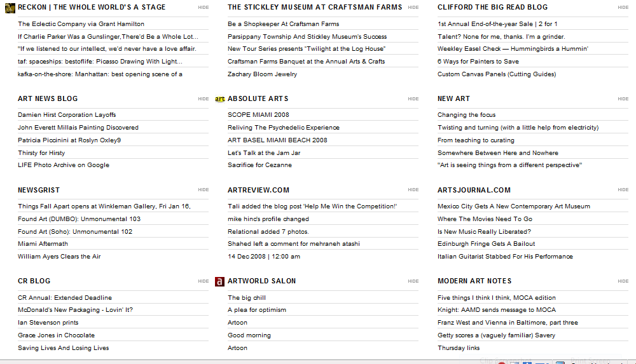Open the ArtsJournal.com heading
This screenshot has height=364, width=636.
click(474, 190)
